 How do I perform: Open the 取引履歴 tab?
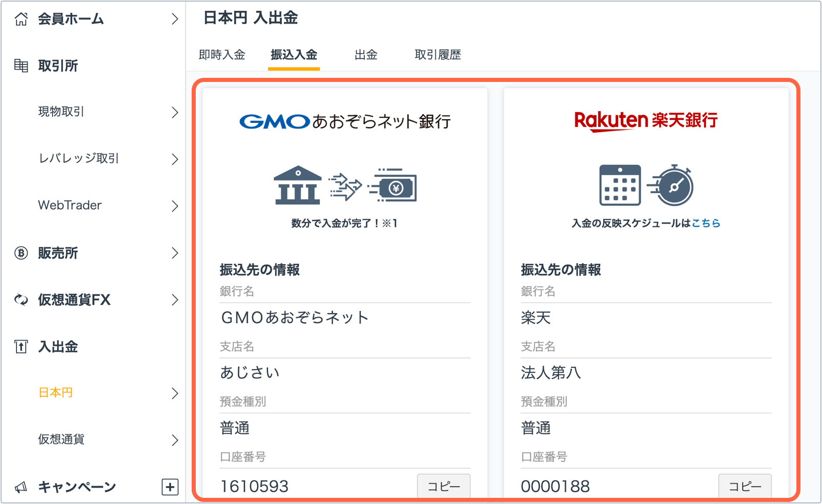click(x=438, y=55)
